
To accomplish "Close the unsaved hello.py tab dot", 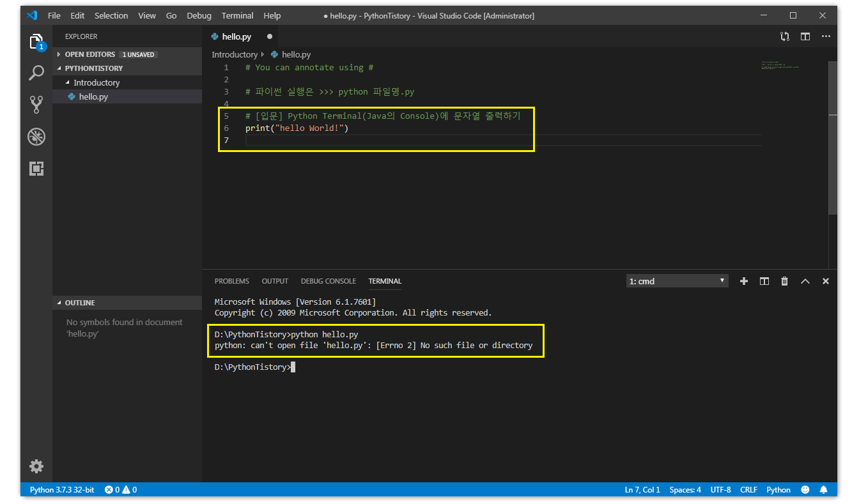I will click(269, 36).
